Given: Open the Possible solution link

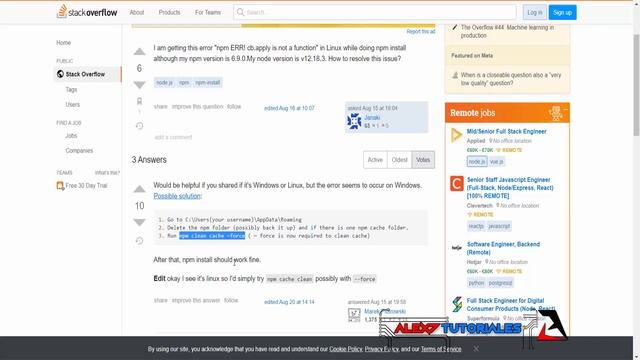Looking at the screenshot, I should click(177, 196).
